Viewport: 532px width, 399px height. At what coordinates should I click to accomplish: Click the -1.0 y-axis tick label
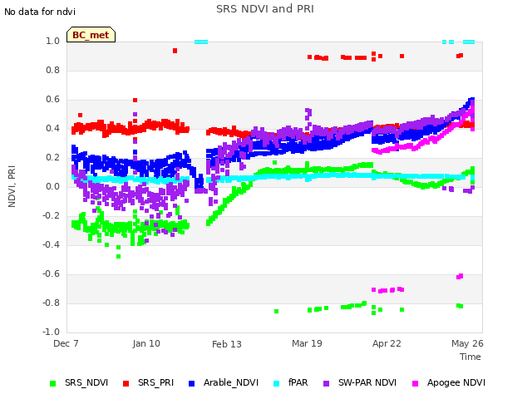(51, 332)
